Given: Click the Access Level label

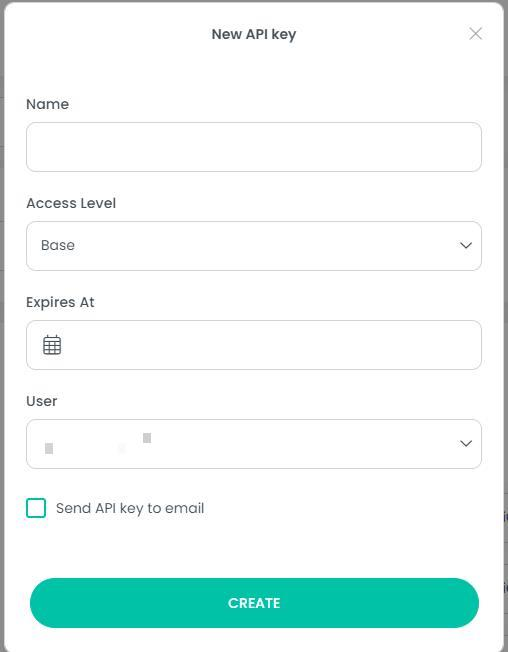Looking at the screenshot, I should [71, 203].
